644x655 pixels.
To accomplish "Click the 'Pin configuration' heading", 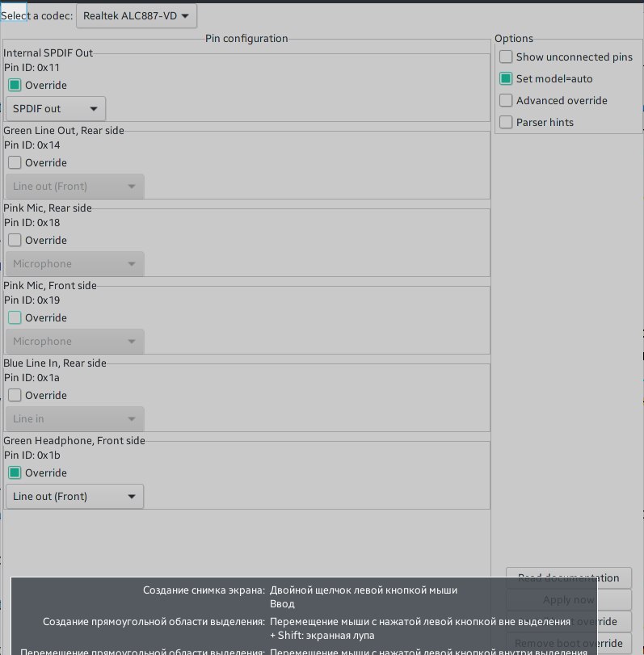I will pos(246,39).
